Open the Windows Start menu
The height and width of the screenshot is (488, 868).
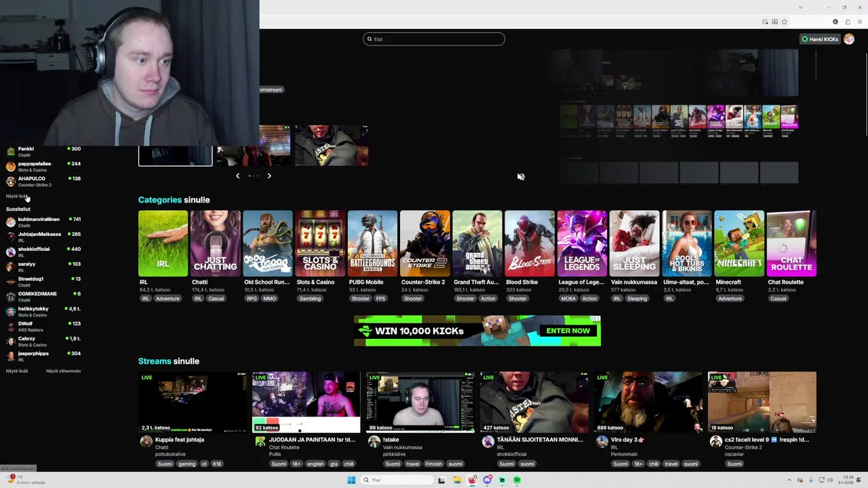(351, 480)
